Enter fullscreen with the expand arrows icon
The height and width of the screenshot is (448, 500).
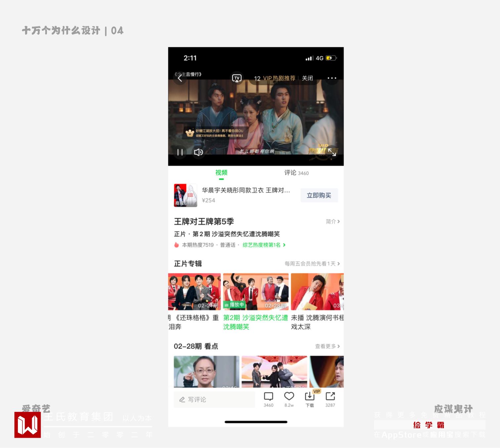coord(332,152)
